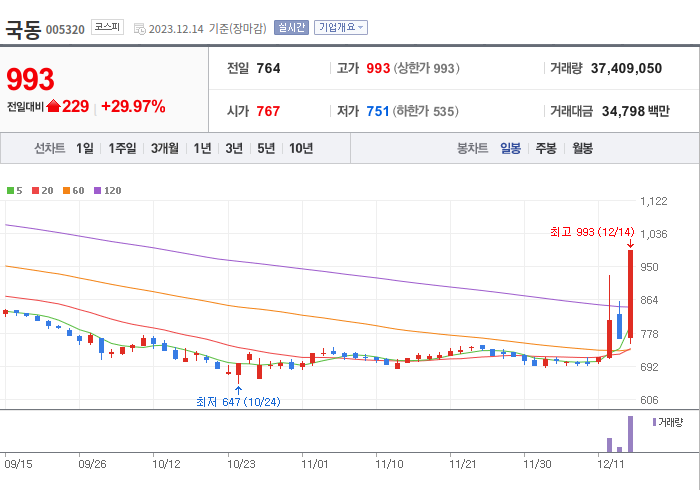Click the 864 price axis label
This screenshot has width=700, height=490.
649,300
